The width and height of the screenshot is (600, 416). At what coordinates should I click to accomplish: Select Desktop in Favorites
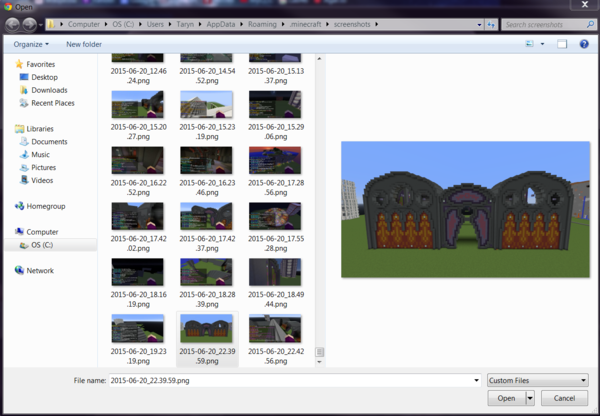(x=44, y=77)
